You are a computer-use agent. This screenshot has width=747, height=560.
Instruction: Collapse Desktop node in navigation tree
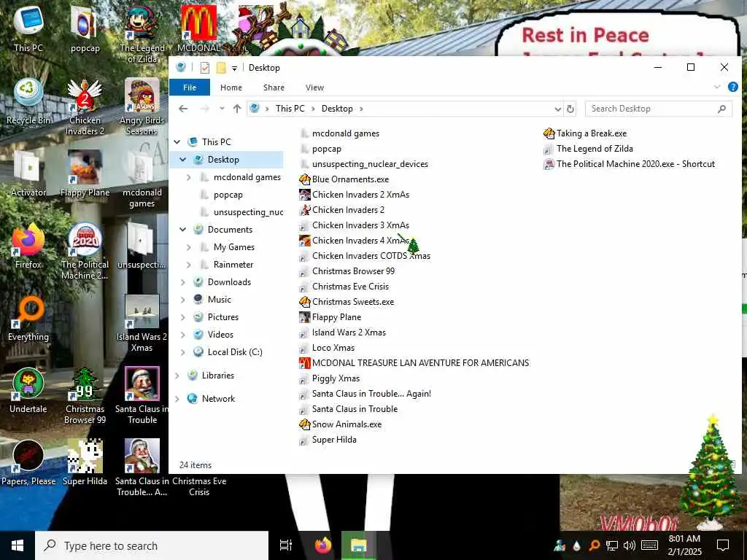(x=183, y=160)
